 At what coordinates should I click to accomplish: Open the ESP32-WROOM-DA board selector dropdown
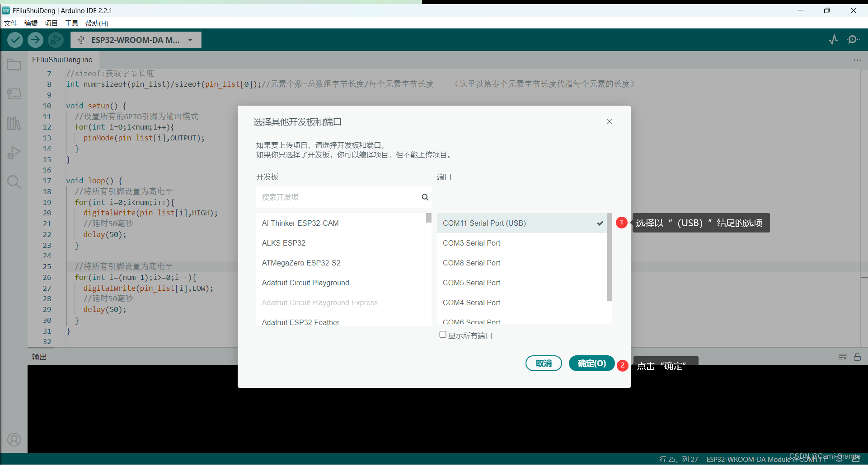pos(136,40)
